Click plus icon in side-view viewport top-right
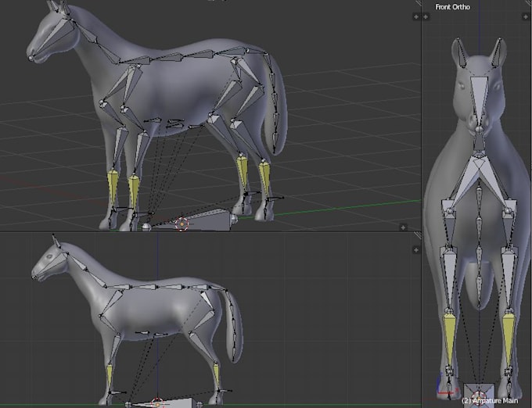532x408 pixels. [x=416, y=250]
